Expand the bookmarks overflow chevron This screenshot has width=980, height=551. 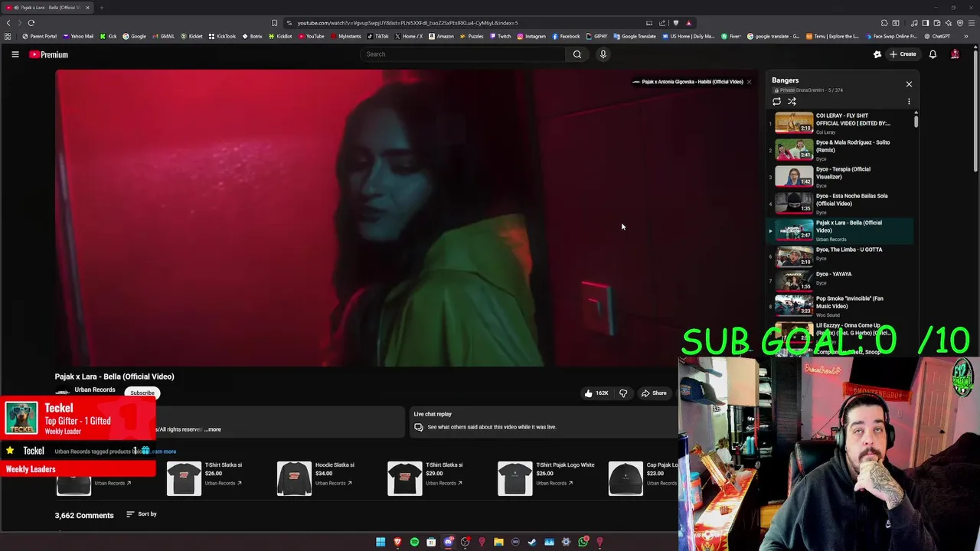pos(966,36)
